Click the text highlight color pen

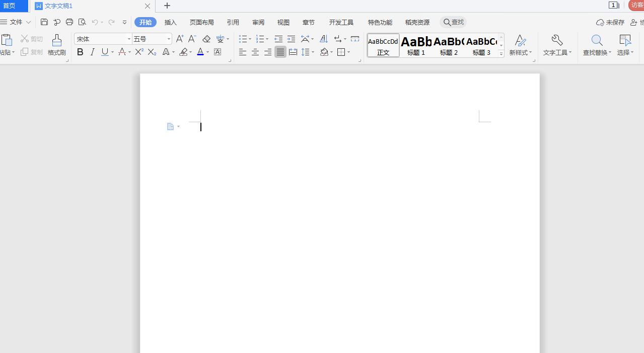click(x=183, y=52)
